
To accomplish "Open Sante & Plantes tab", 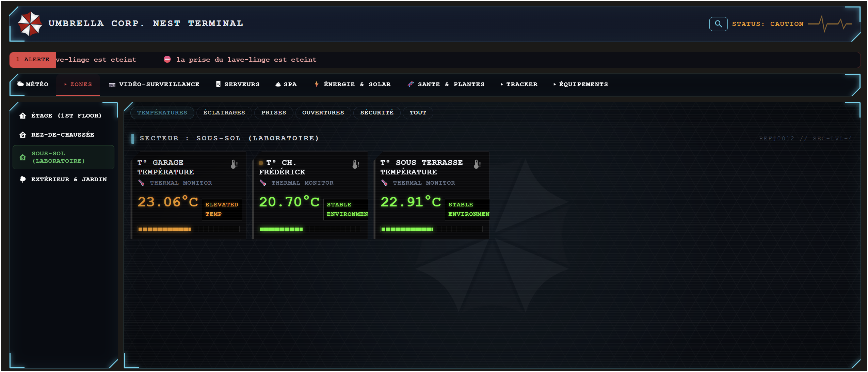I will (x=446, y=84).
